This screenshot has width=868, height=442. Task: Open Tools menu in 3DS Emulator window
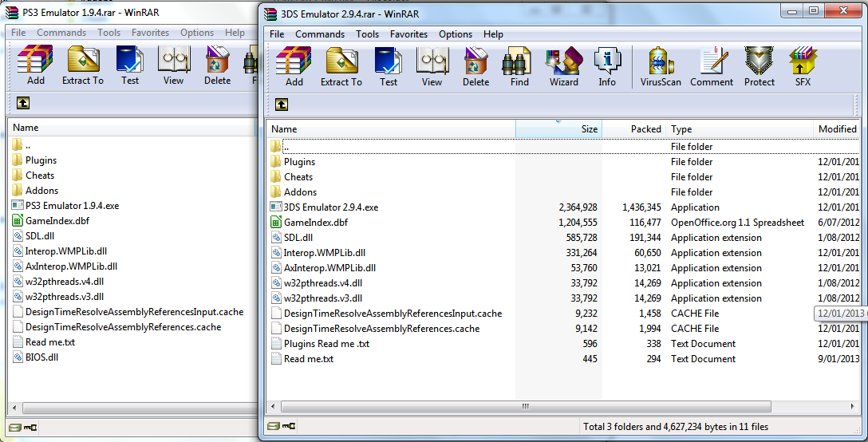tap(367, 34)
